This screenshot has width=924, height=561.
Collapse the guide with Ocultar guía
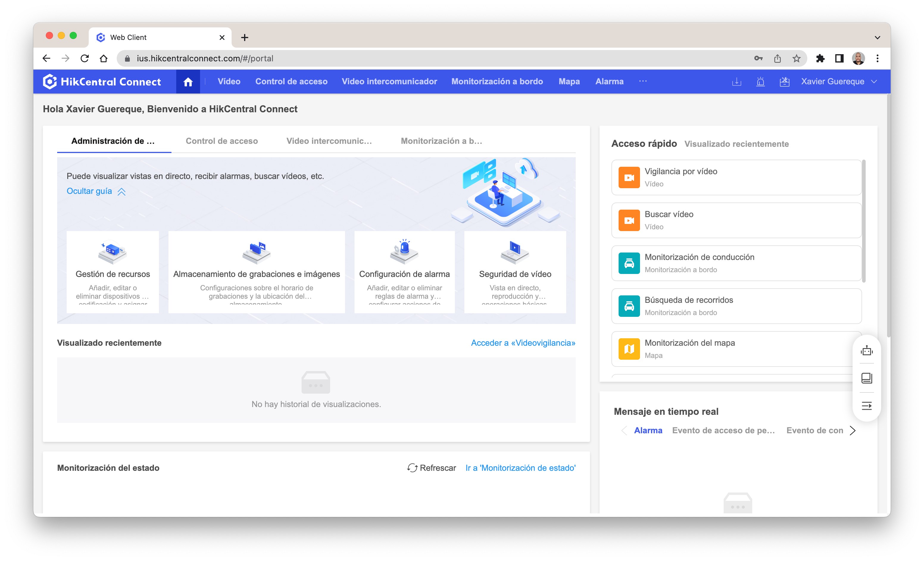pos(96,191)
